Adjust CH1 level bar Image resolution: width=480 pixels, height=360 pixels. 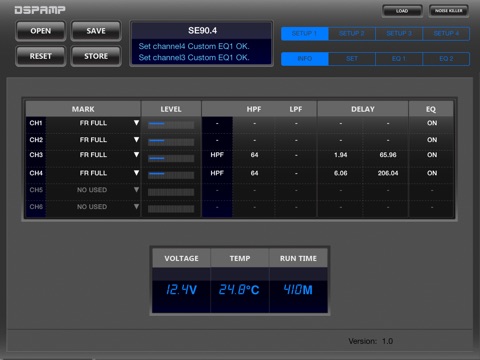(171, 125)
